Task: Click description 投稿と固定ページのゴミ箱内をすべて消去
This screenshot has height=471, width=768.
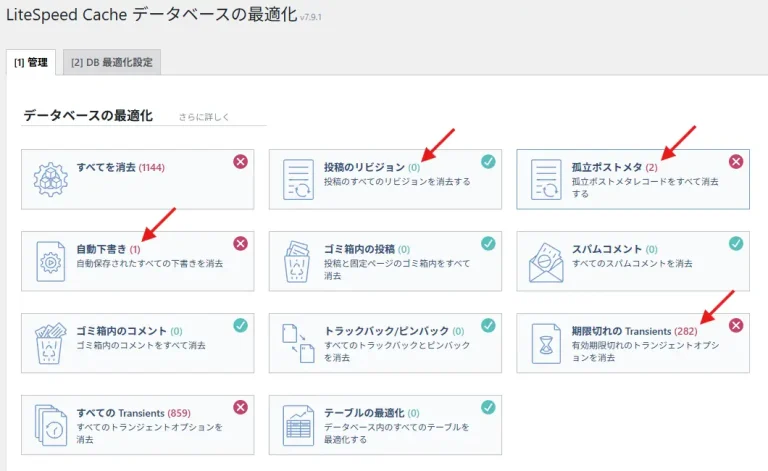Action: pyautogui.click(x=397, y=269)
